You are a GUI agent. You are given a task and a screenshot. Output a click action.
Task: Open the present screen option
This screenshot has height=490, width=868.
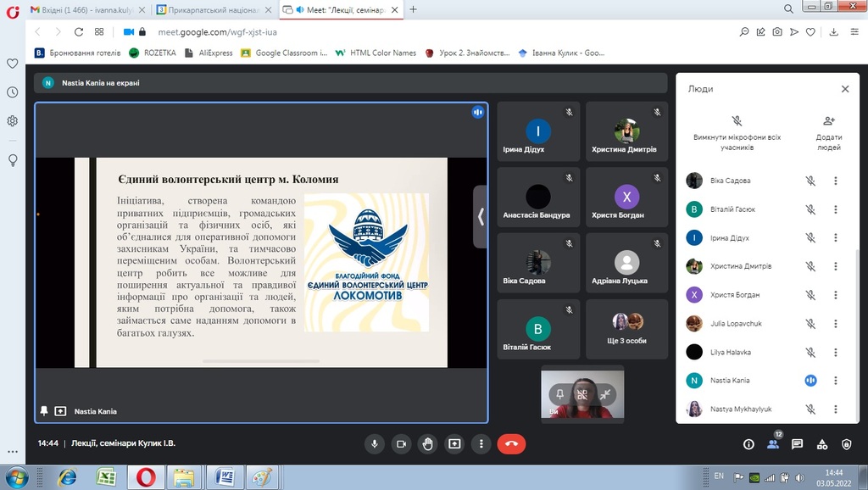[x=454, y=443]
